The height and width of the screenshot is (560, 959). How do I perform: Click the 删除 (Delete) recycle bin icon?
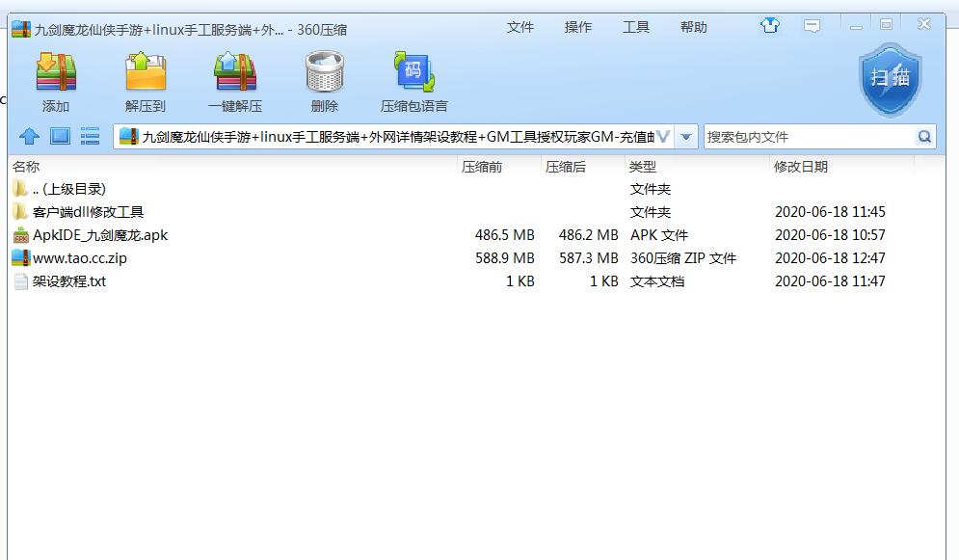pos(325,74)
